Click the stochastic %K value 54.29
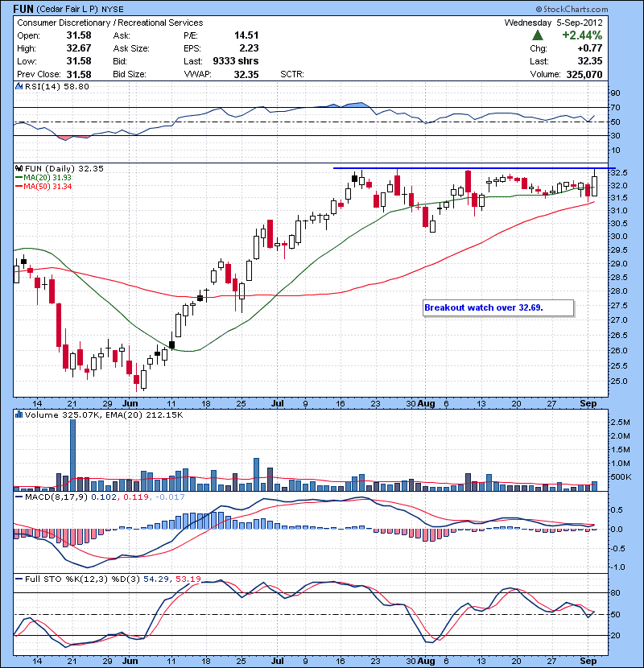Viewport: 644px width, 668px height. pos(155,579)
